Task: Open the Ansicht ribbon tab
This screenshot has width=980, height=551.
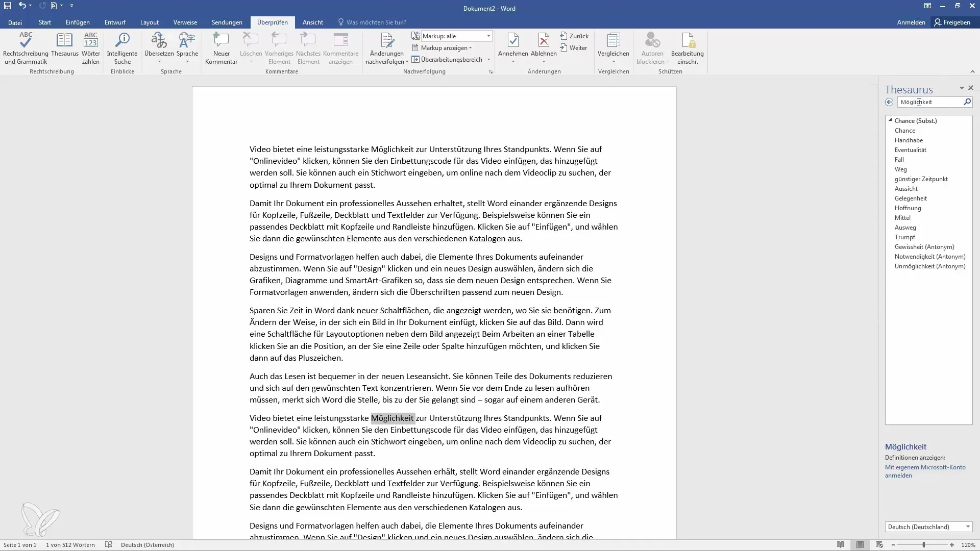Action: coord(313,22)
